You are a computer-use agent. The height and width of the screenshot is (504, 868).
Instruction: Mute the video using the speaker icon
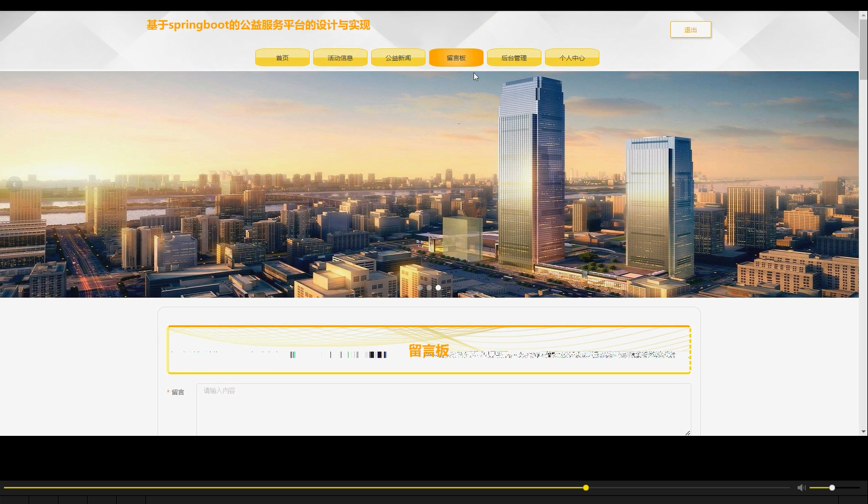coord(801,487)
